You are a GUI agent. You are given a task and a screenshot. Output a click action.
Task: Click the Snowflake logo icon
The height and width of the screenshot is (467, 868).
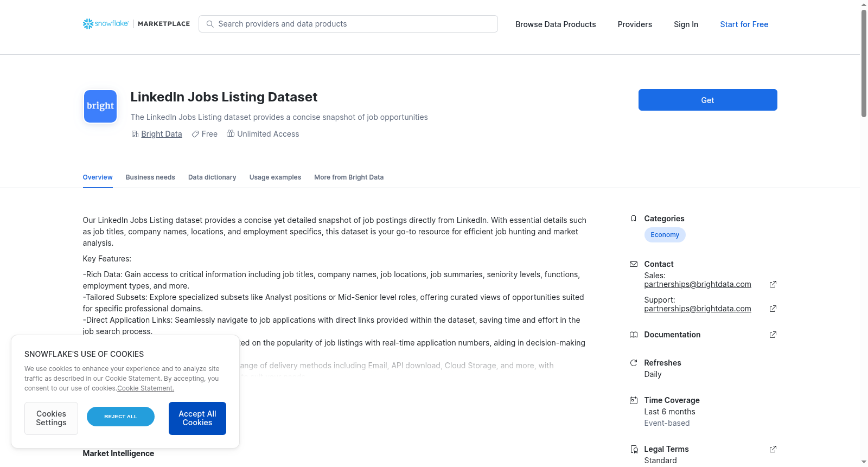click(x=88, y=24)
